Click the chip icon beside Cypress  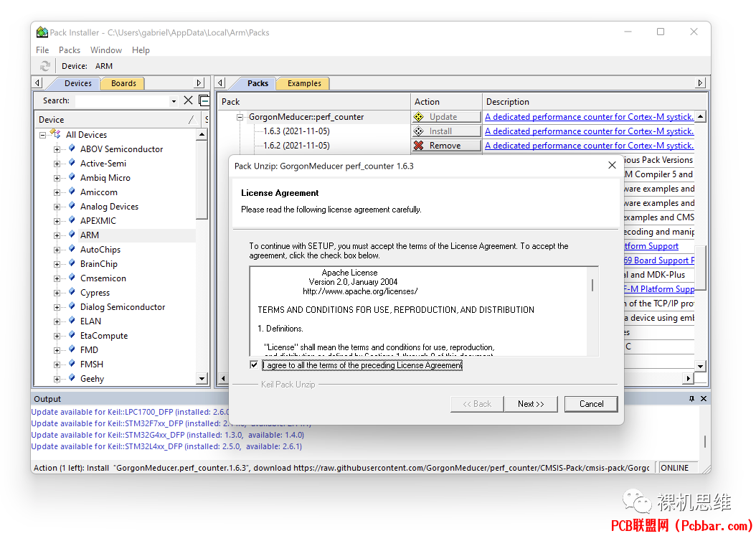72,292
